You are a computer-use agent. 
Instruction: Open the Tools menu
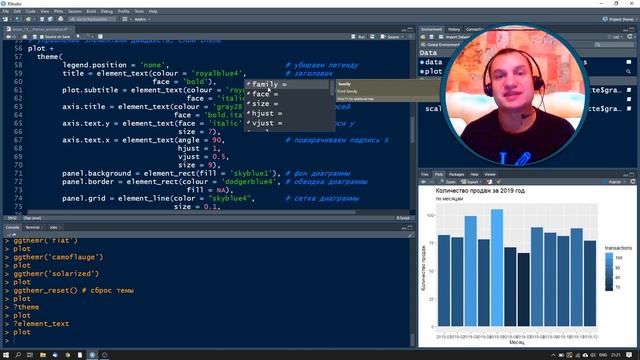[x=139, y=11]
